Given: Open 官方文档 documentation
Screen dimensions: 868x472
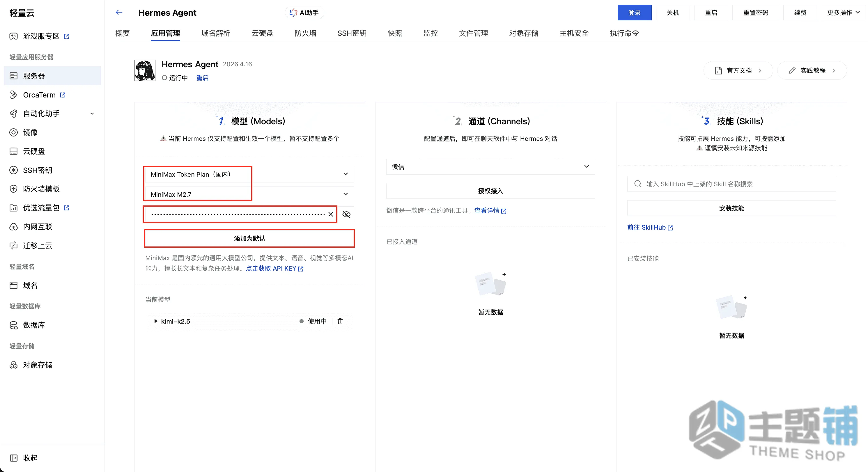Looking at the screenshot, I should [738, 70].
